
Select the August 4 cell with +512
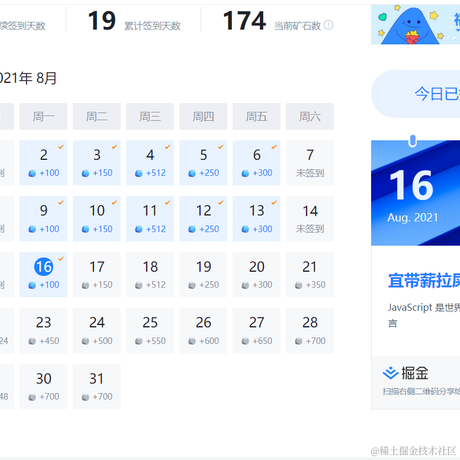(x=150, y=163)
